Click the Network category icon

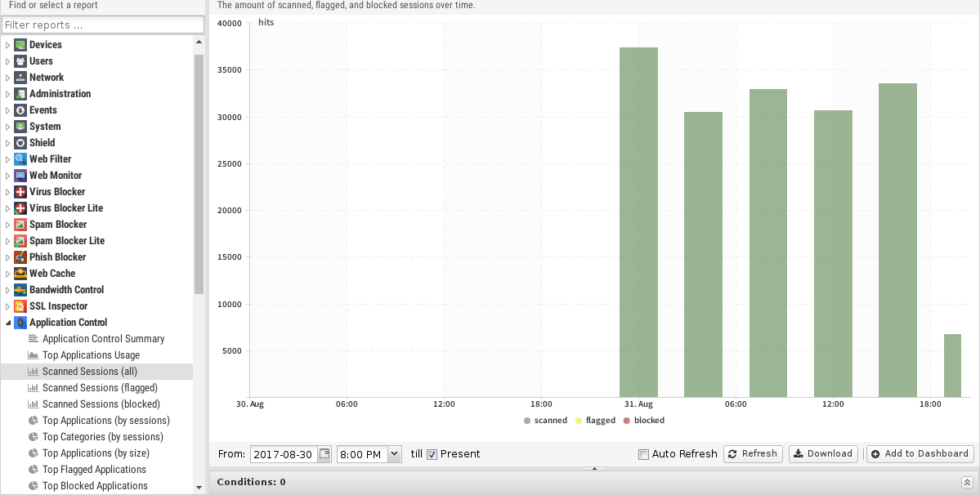(x=20, y=78)
